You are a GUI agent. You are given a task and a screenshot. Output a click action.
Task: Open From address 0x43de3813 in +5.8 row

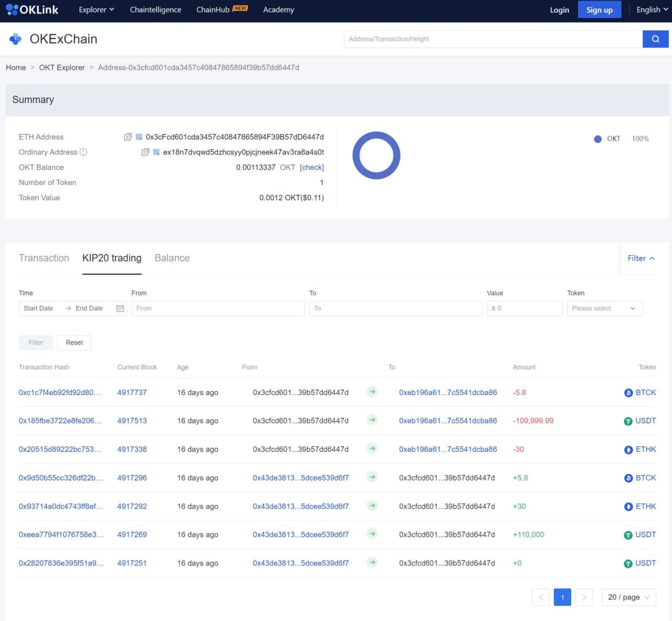[x=301, y=478]
